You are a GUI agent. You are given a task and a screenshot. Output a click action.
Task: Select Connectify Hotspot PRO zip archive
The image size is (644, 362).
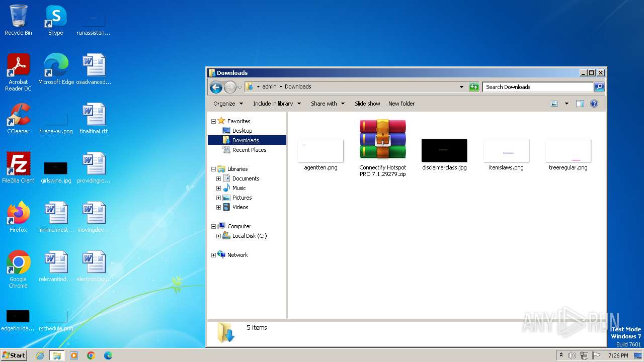pyautogui.click(x=383, y=147)
